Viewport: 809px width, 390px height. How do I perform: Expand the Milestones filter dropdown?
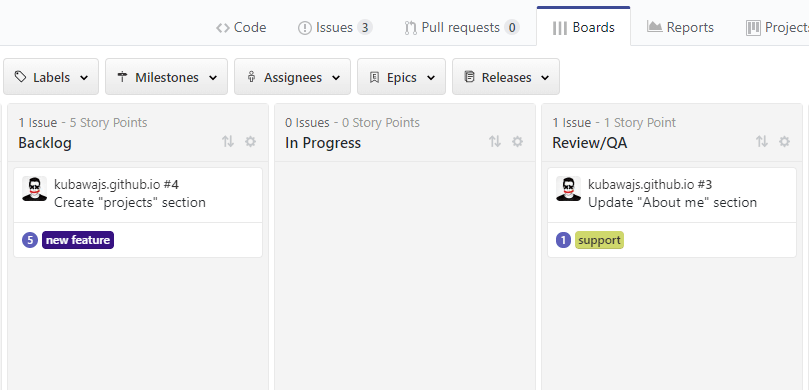pyautogui.click(x=166, y=77)
